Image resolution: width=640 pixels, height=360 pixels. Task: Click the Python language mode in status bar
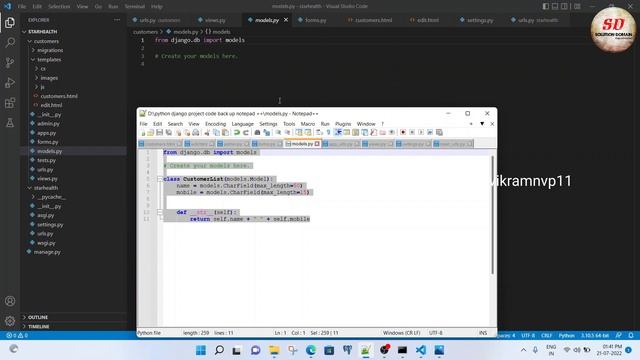(566, 336)
